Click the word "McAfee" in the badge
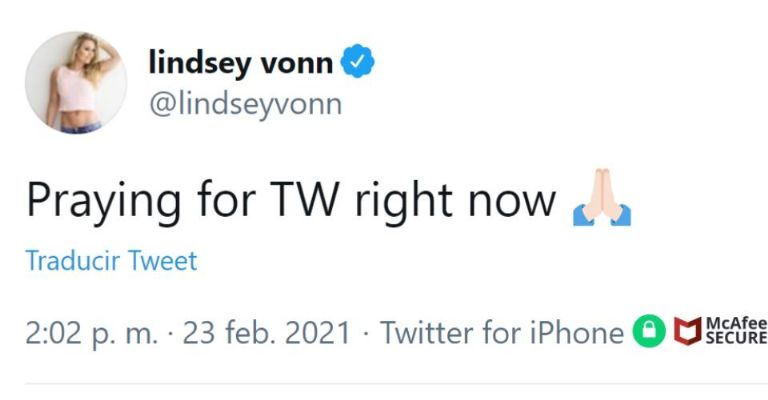This screenshot has height=400, width=768. tap(735, 323)
